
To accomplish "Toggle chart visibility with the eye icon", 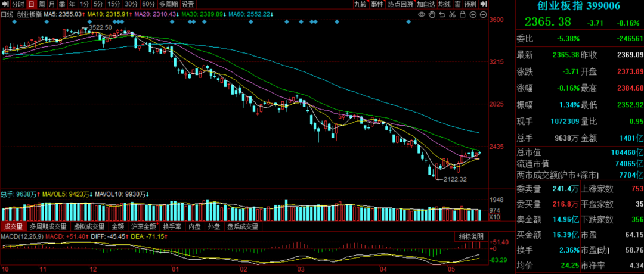I will click(x=422, y=14).
